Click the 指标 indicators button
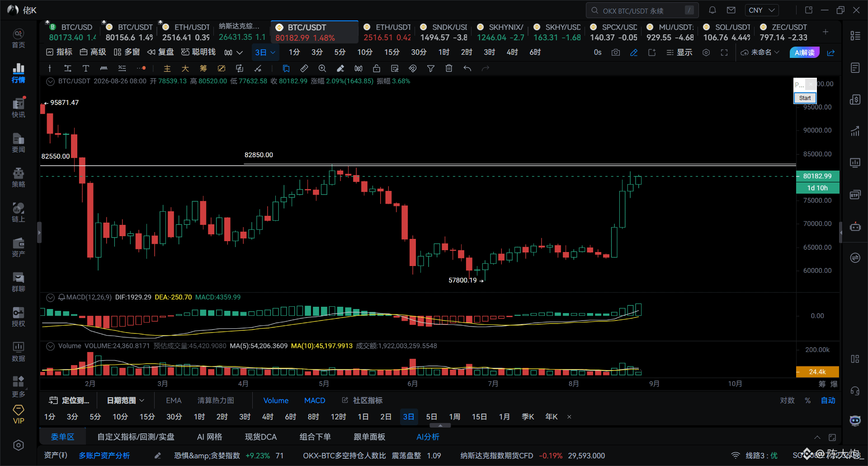The image size is (868, 466). point(59,52)
